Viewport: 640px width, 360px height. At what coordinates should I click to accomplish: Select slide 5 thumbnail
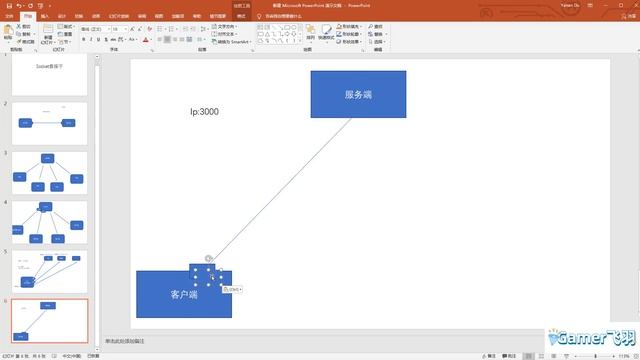49,271
